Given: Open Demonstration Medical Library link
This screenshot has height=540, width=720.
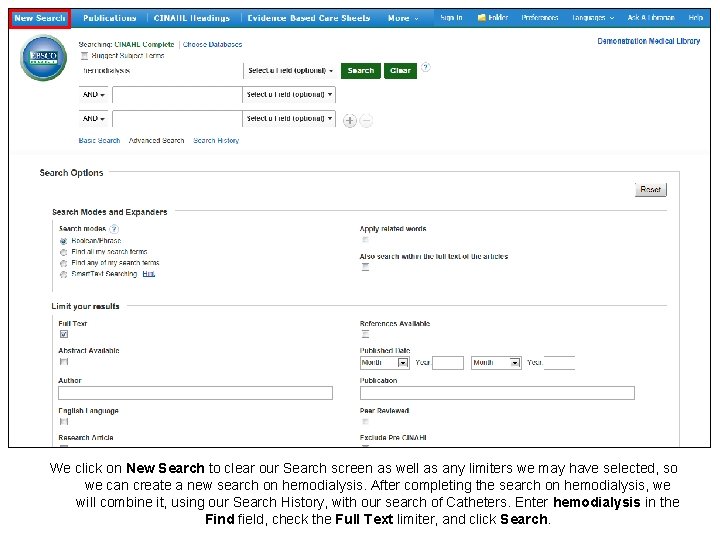Looking at the screenshot, I should [x=649, y=41].
